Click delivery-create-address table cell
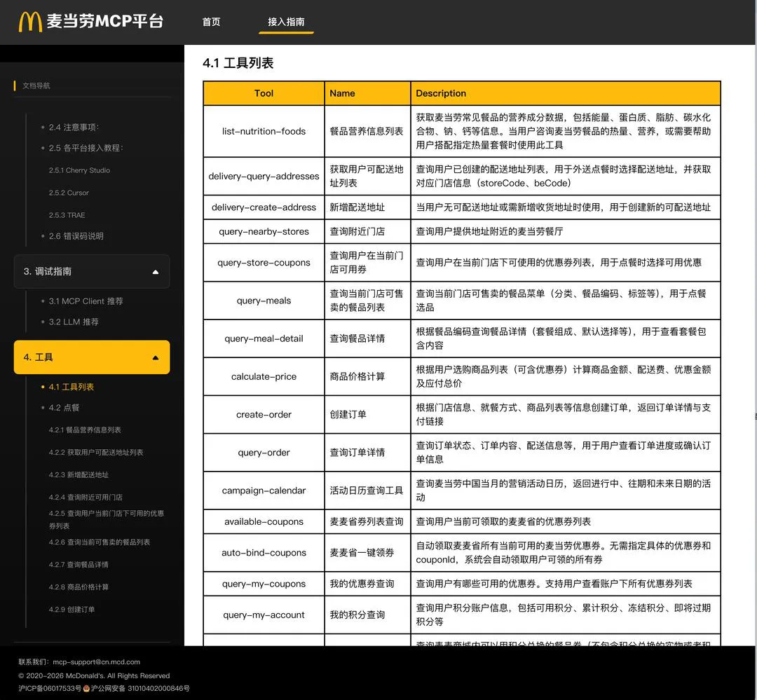The image size is (757, 700). [264, 207]
